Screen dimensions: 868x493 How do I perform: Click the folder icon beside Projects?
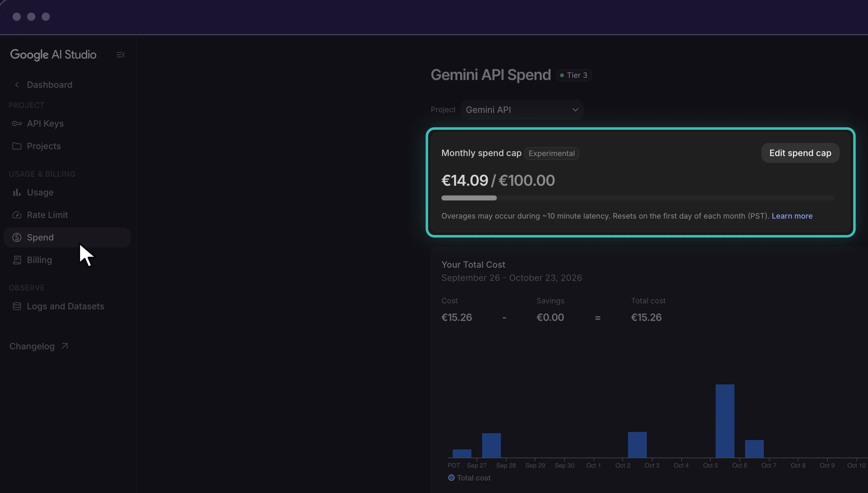click(17, 146)
